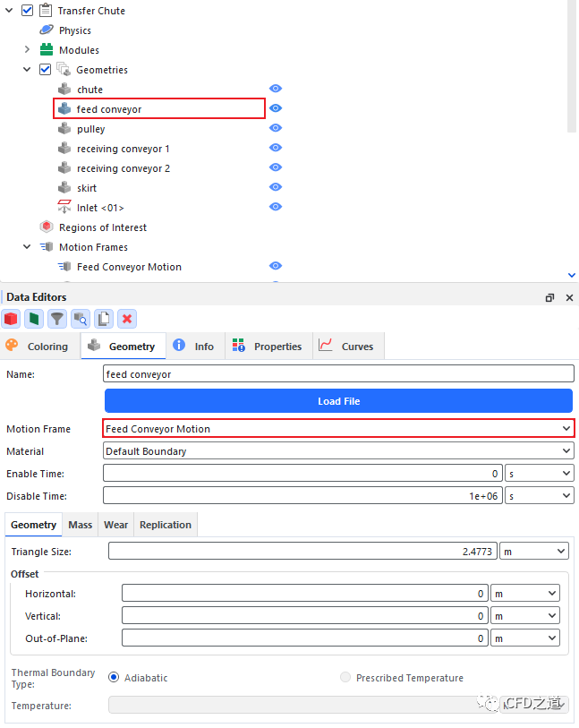
Task: Switch to the Coloring tab
Action: 38,347
